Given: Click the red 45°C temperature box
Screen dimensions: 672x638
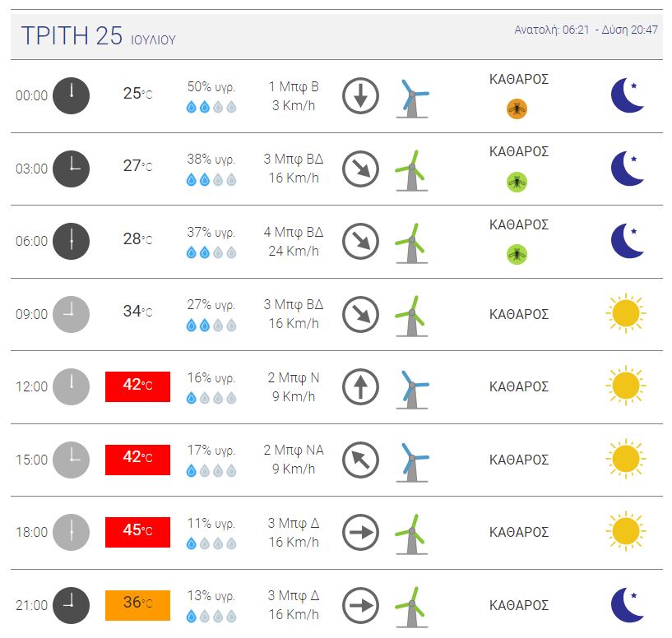Looking at the screenshot, I should coord(137,532).
